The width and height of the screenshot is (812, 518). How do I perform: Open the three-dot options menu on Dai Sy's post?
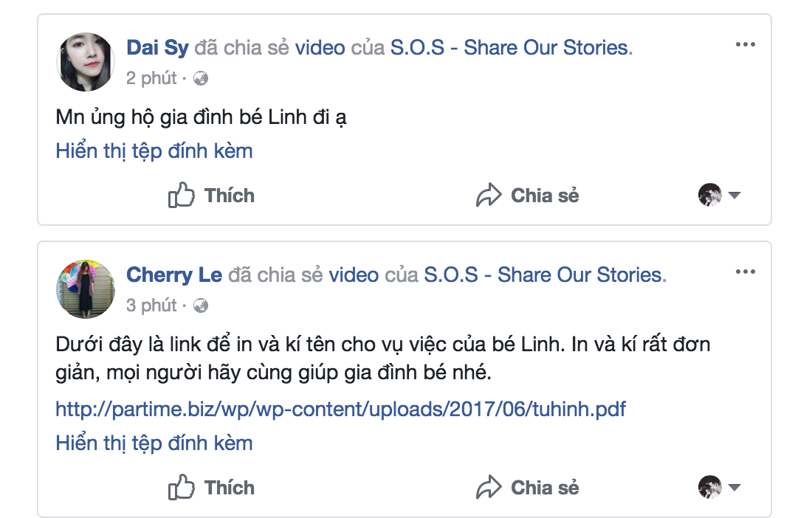(x=746, y=45)
